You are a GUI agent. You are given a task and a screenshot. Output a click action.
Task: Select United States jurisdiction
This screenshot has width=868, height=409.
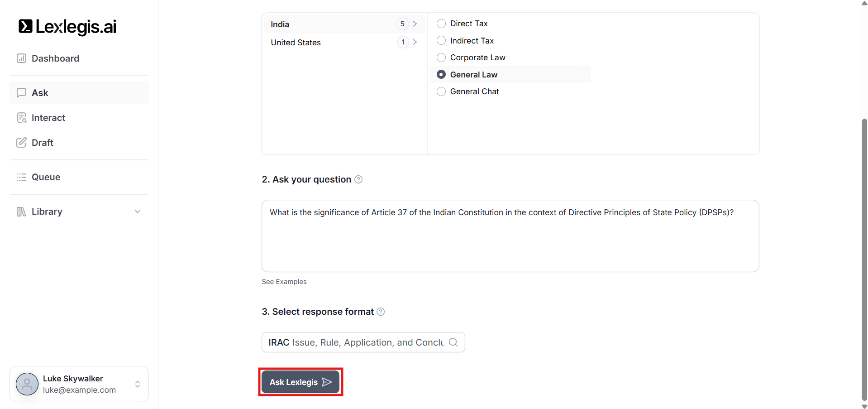296,43
